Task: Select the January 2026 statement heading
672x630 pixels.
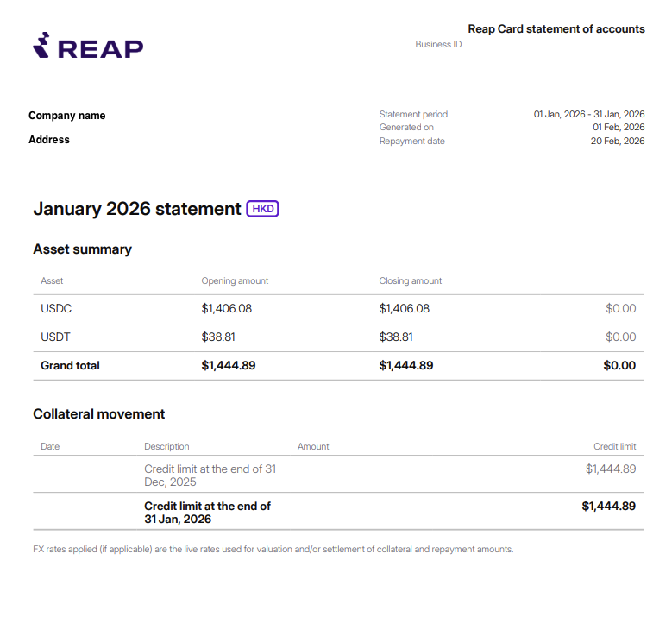Action: coord(137,209)
